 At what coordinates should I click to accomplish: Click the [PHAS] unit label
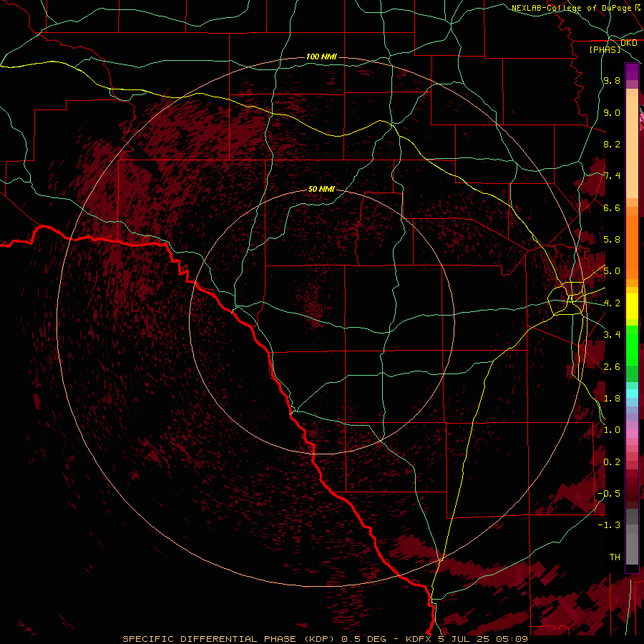coord(605,49)
